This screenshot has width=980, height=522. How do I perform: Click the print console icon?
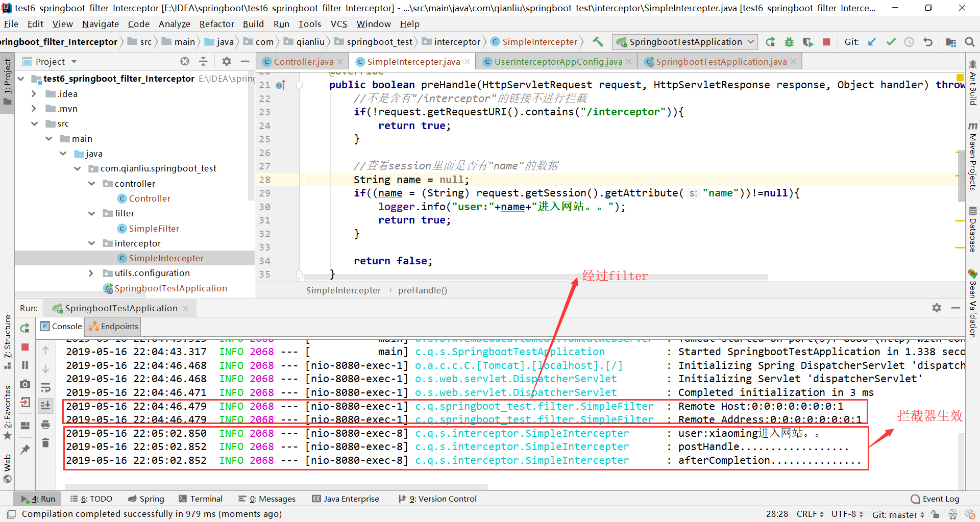[45, 424]
